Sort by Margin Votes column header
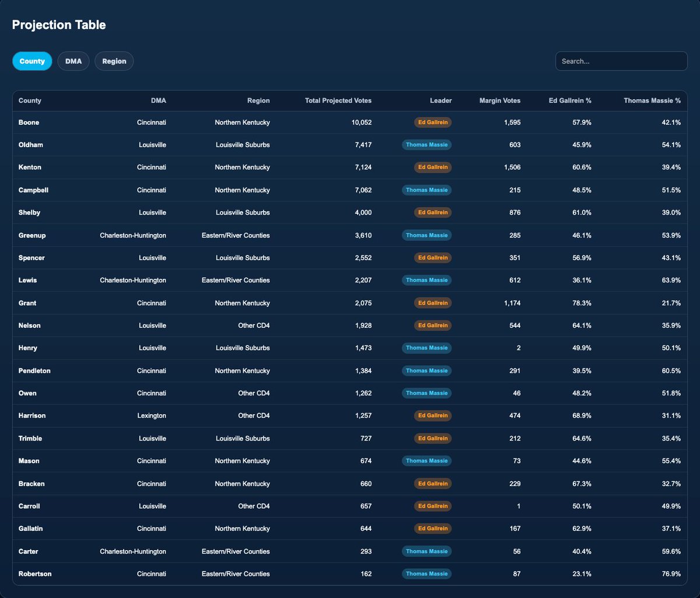Image resolution: width=700 pixels, height=598 pixels. point(500,100)
